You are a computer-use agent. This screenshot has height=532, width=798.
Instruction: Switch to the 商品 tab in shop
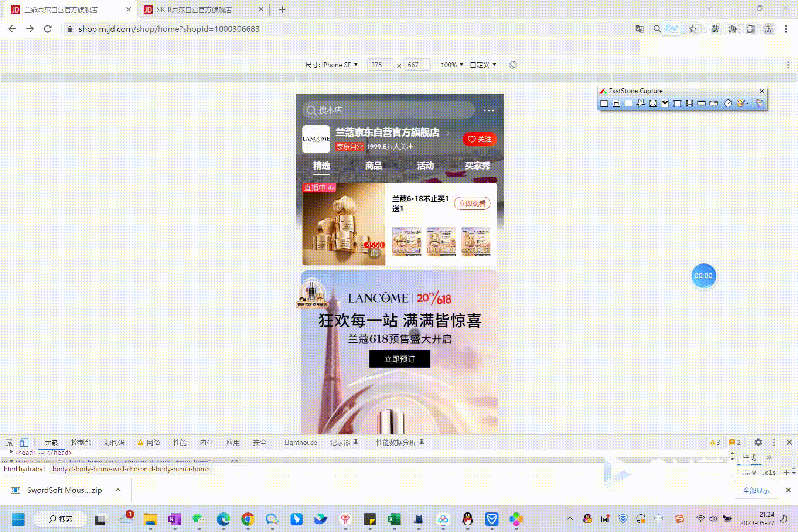373,166
